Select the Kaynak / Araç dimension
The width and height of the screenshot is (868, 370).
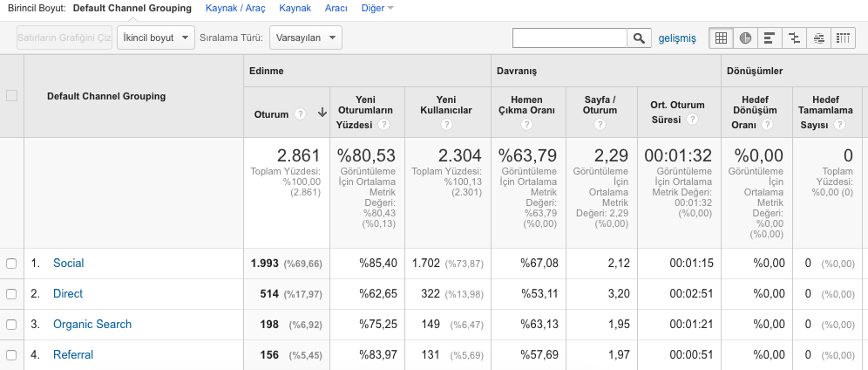pyautogui.click(x=235, y=9)
